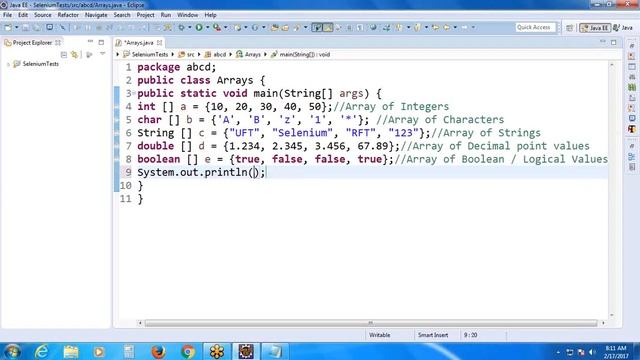Click the Smart Insert status bar entry
Image resolution: width=640 pixels, height=360 pixels.
click(x=433, y=335)
